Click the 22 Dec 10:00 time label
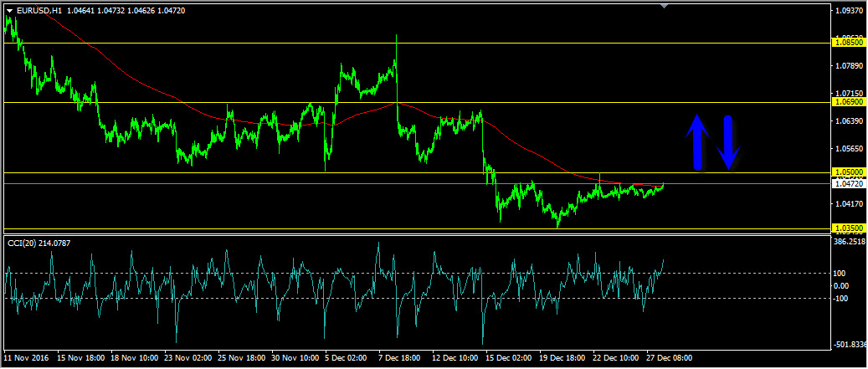Screen dimensions: 868x369 point(616,358)
